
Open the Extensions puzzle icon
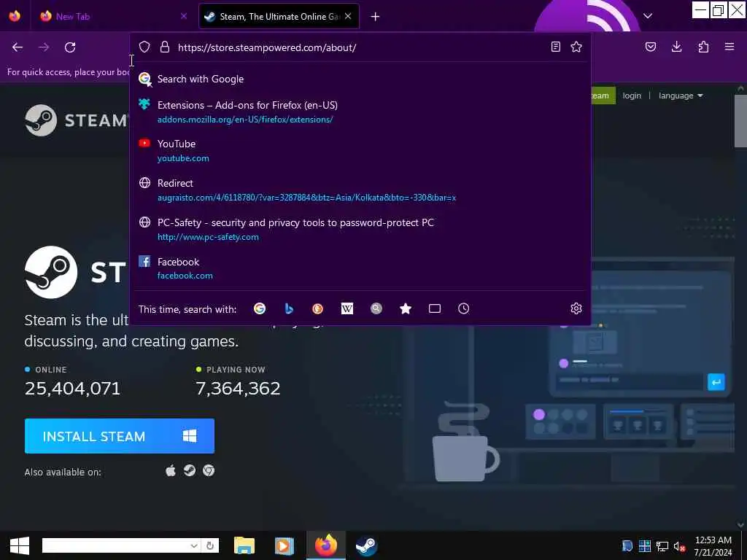703,47
